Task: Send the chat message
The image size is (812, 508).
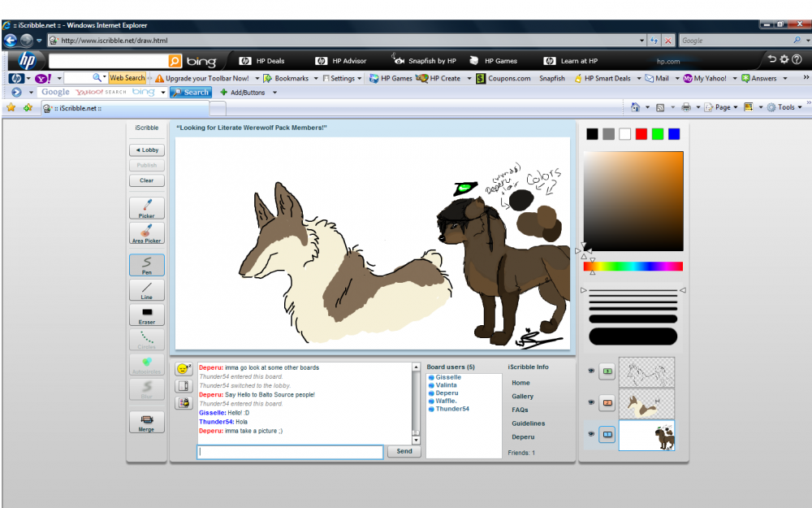Action: (x=404, y=451)
